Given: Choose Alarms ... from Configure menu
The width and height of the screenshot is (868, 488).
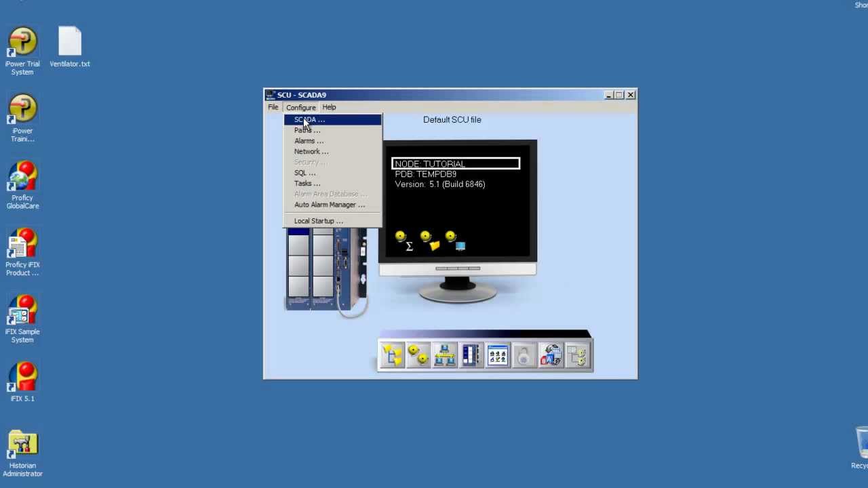Looking at the screenshot, I should click(332, 141).
